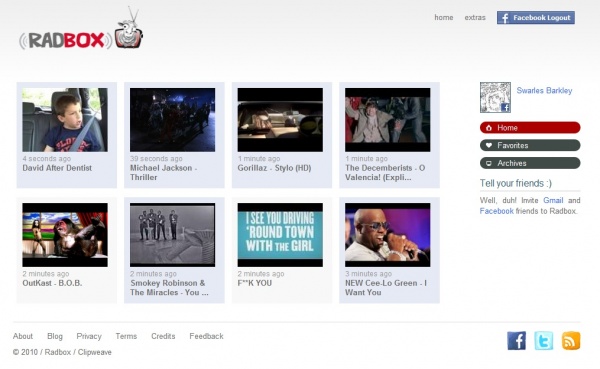The height and width of the screenshot is (369, 600).
Task: Open the Twitter icon in the footer
Action: [544, 340]
